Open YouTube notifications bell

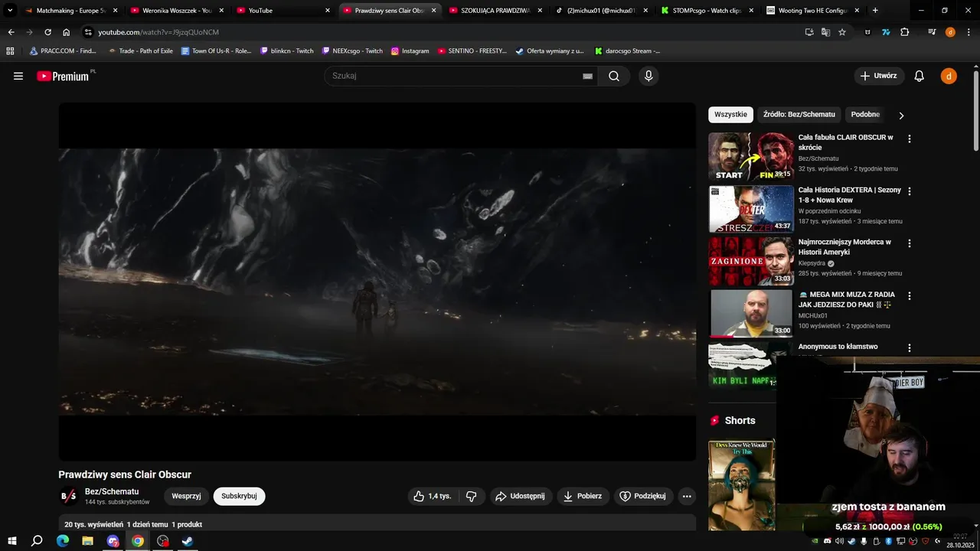[x=920, y=76]
